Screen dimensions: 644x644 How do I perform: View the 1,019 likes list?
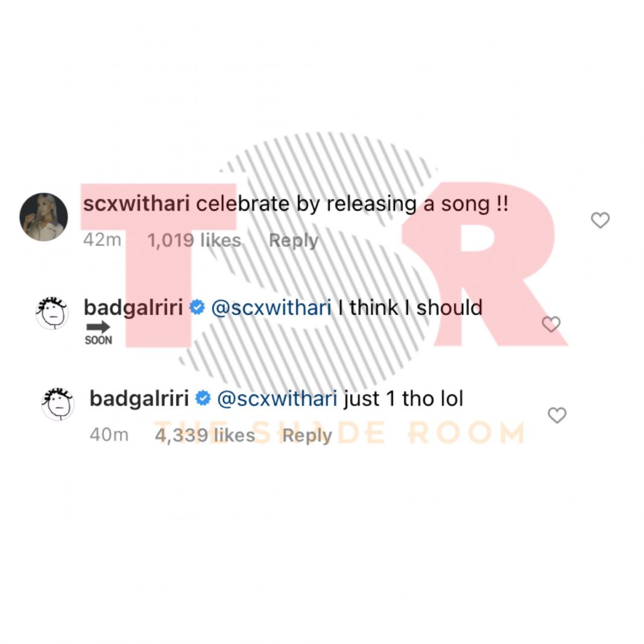(x=194, y=241)
